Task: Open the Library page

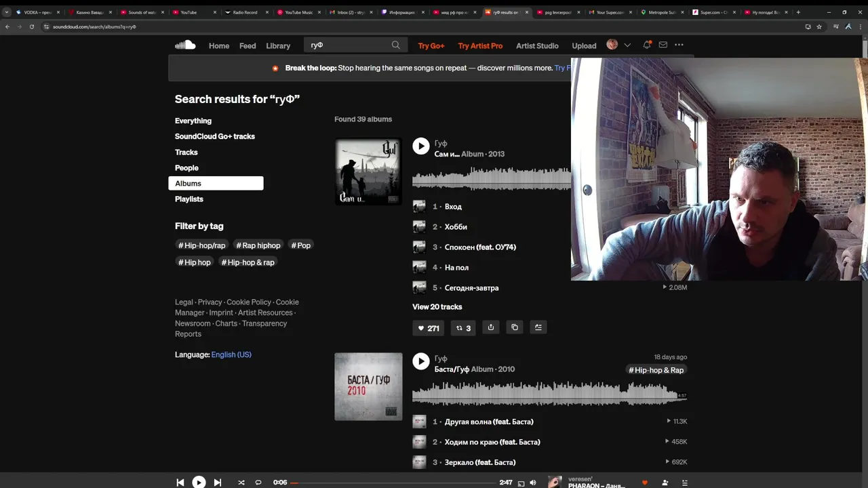Action: 278,45
